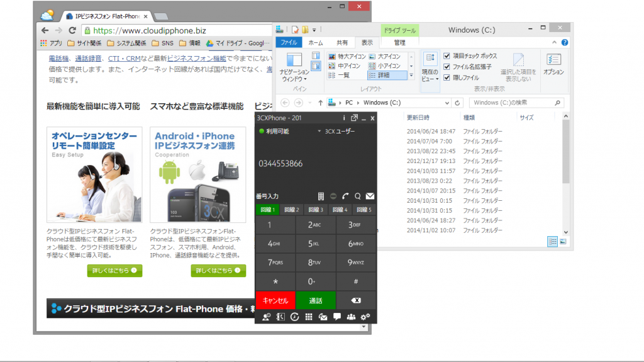The image size is (644, 362).
Task: Toggle the preview pane icon in Explorer
Action: point(316,55)
